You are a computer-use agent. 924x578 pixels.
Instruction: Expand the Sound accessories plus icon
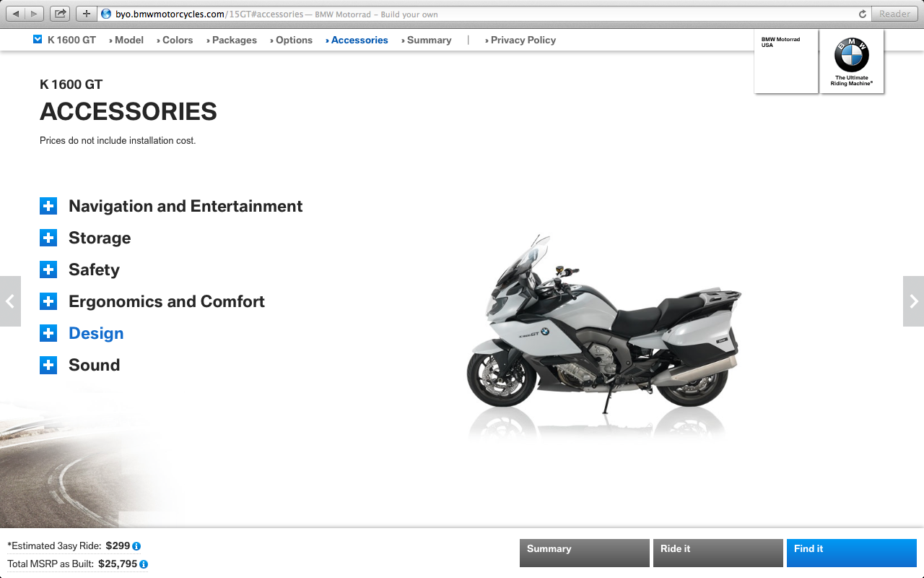pyautogui.click(x=48, y=365)
